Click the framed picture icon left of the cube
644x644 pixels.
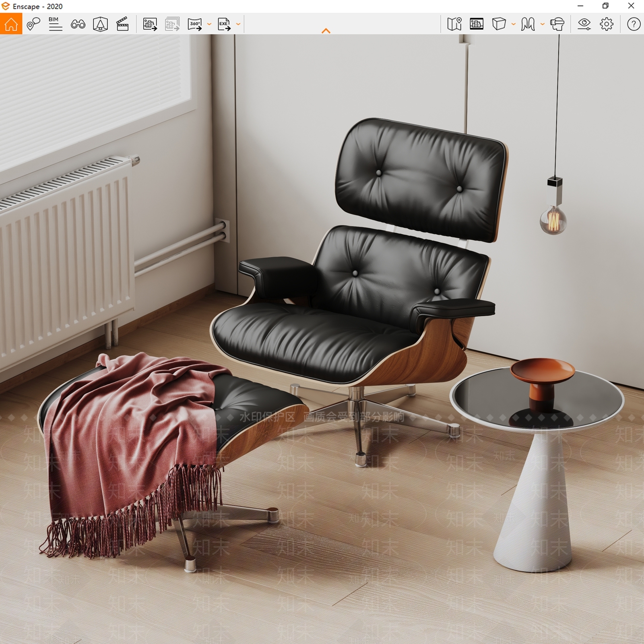click(477, 24)
